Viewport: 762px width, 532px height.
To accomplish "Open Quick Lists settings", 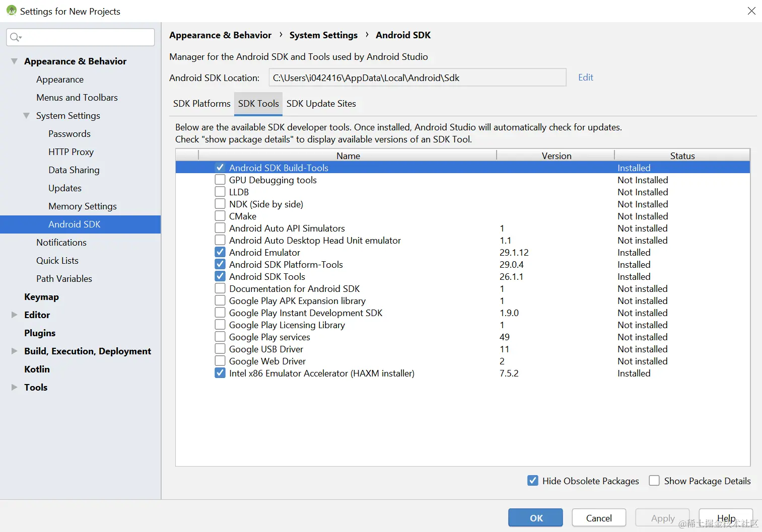I will (57, 261).
